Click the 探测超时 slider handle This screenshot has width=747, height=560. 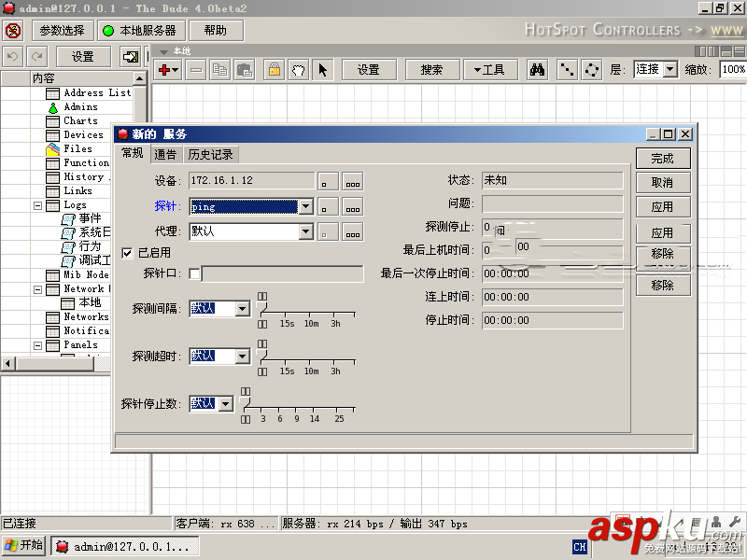tap(262, 356)
